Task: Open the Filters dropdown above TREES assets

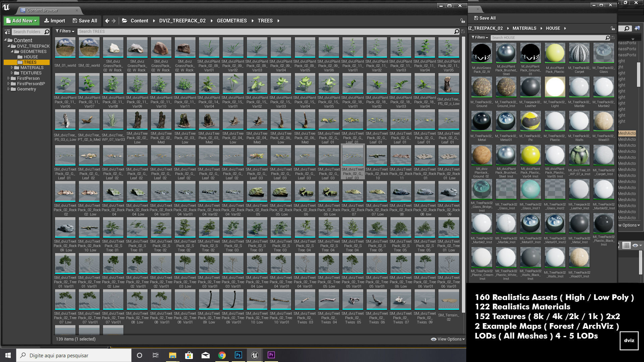Action: coord(65,31)
